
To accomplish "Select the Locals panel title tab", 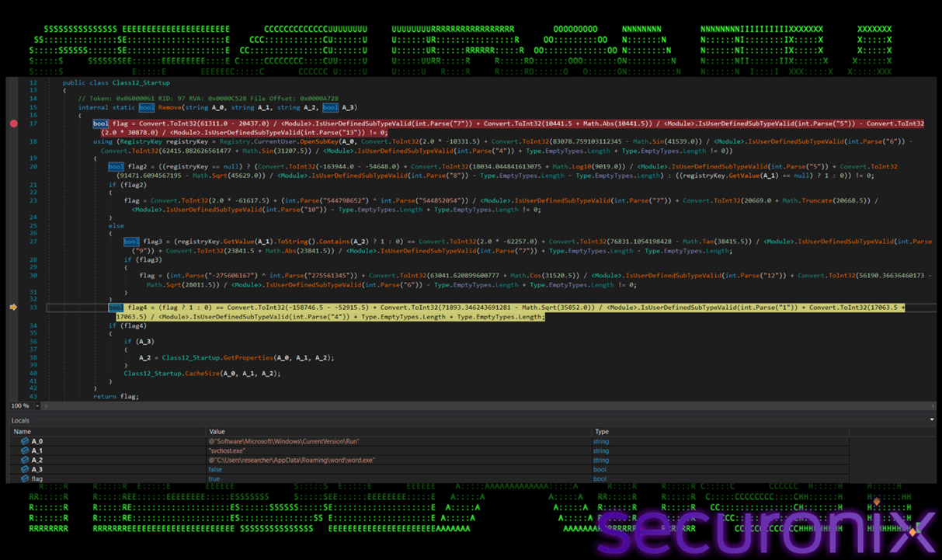I will pyautogui.click(x=20, y=420).
